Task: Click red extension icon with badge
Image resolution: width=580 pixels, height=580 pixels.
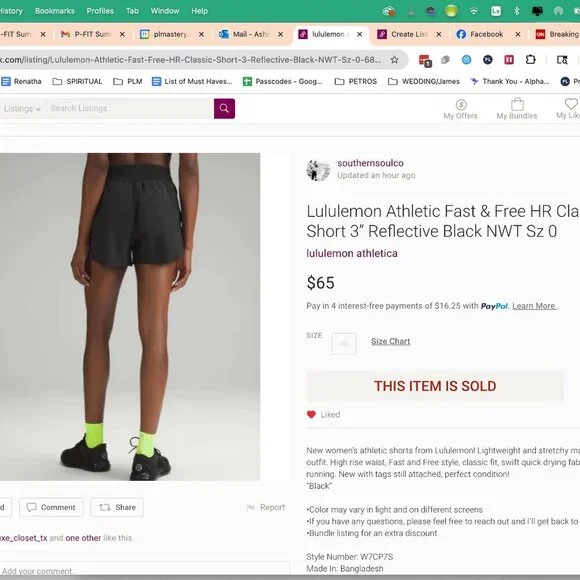Action: point(425,60)
